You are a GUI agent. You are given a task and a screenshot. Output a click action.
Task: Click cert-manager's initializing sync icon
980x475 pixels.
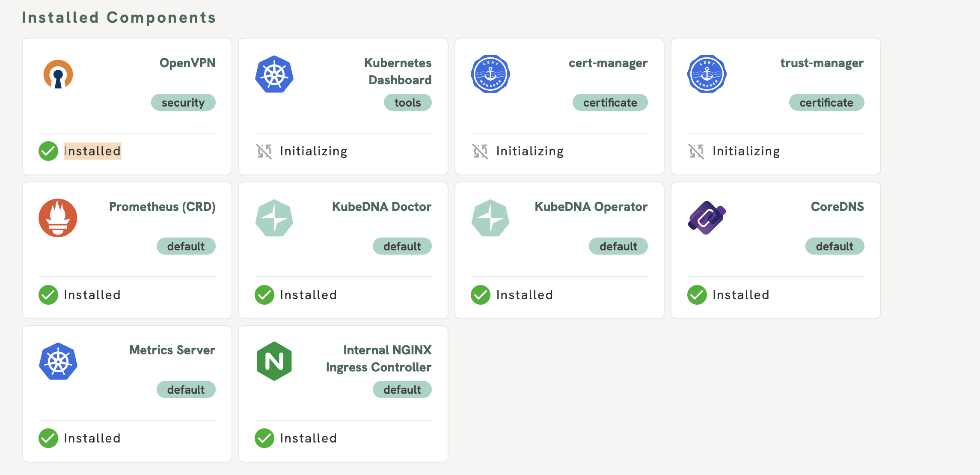click(x=480, y=151)
